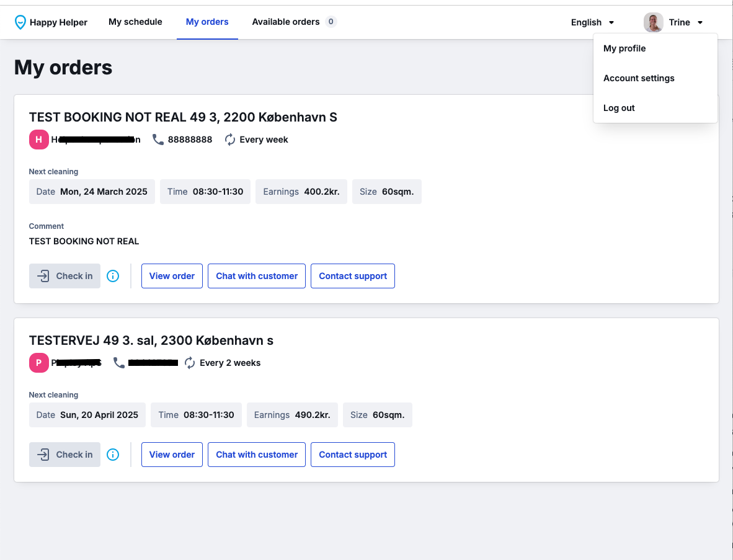733x560 pixels.
Task: Click the Size 60sqm. chip in TEST BOOKING order
Action: (x=386, y=192)
